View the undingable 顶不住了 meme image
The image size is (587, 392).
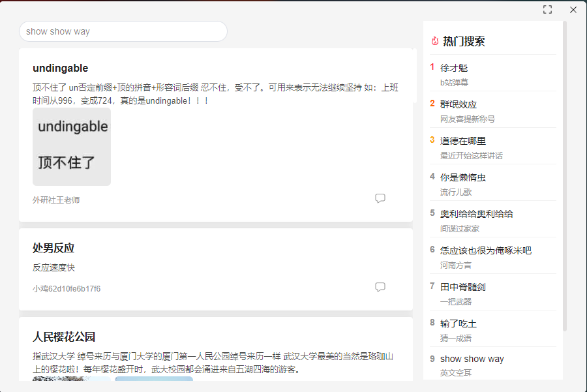point(71,143)
